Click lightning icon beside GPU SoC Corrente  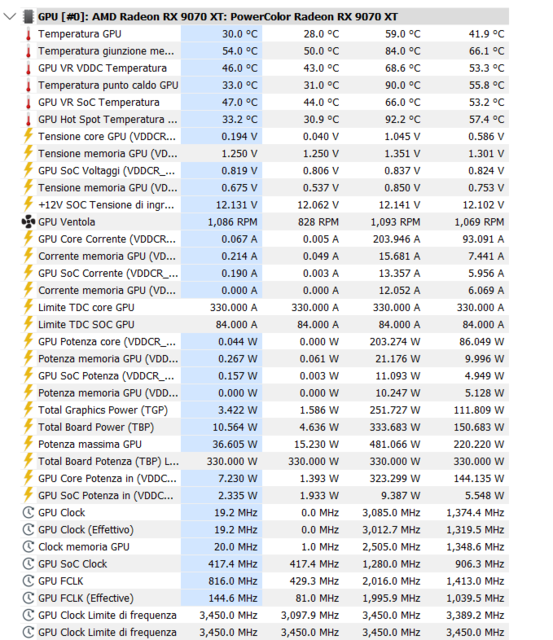coord(28,273)
